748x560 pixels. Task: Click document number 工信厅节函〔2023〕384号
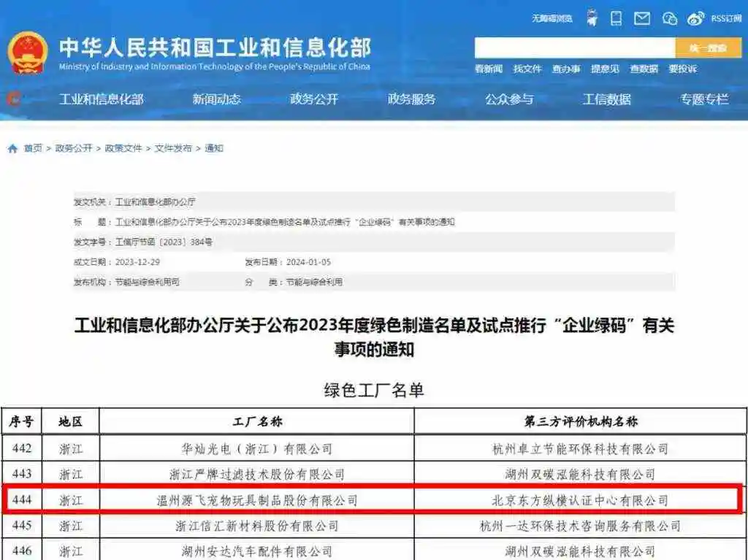tap(164, 242)
